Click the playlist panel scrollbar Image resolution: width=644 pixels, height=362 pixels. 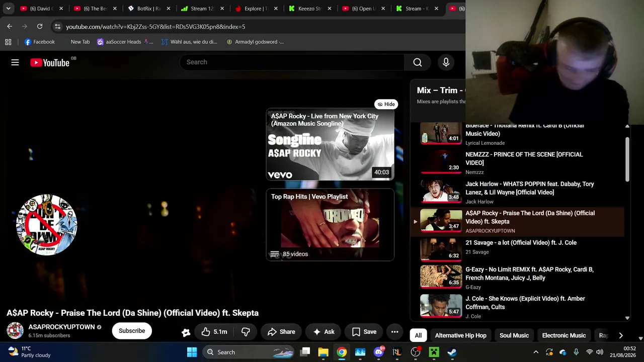[627, 158]
